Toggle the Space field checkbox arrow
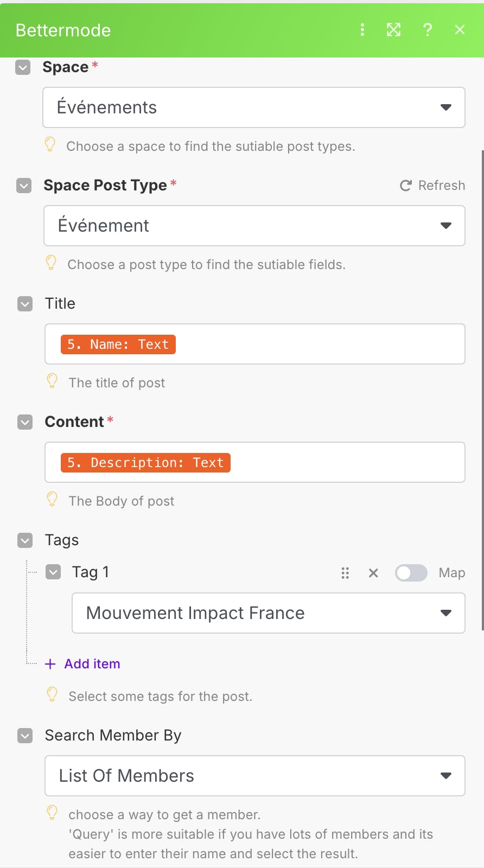Screen dimensions: 484x868 (x=23, y=68)
